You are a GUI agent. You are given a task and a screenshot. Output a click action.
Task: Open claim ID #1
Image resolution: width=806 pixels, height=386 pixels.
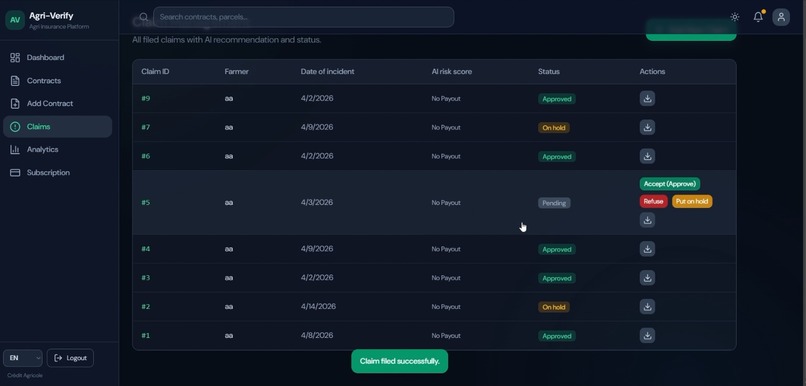coord(145,335)
